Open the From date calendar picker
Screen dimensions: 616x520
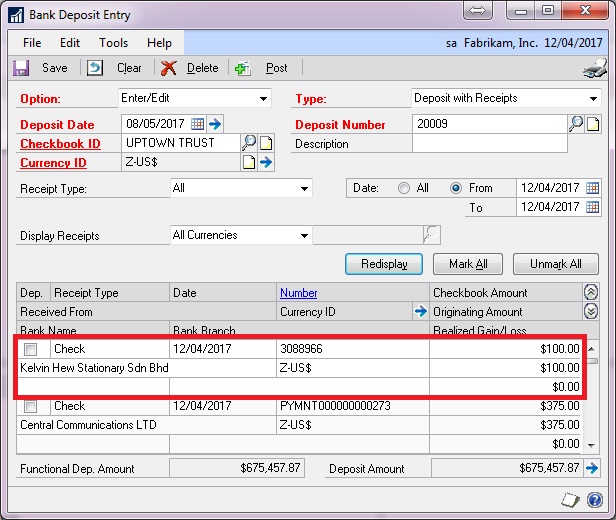[592, 188]
